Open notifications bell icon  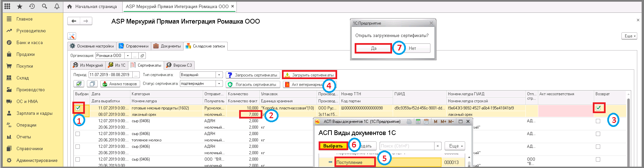(x=57, y=6)
